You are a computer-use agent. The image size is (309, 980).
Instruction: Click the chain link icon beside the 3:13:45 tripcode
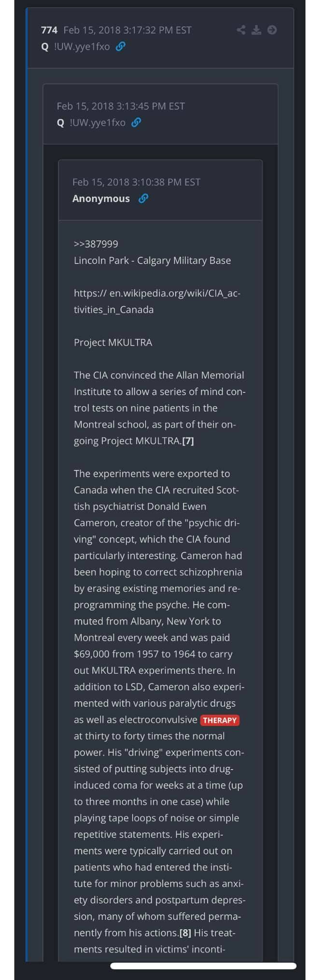(136, 122)
